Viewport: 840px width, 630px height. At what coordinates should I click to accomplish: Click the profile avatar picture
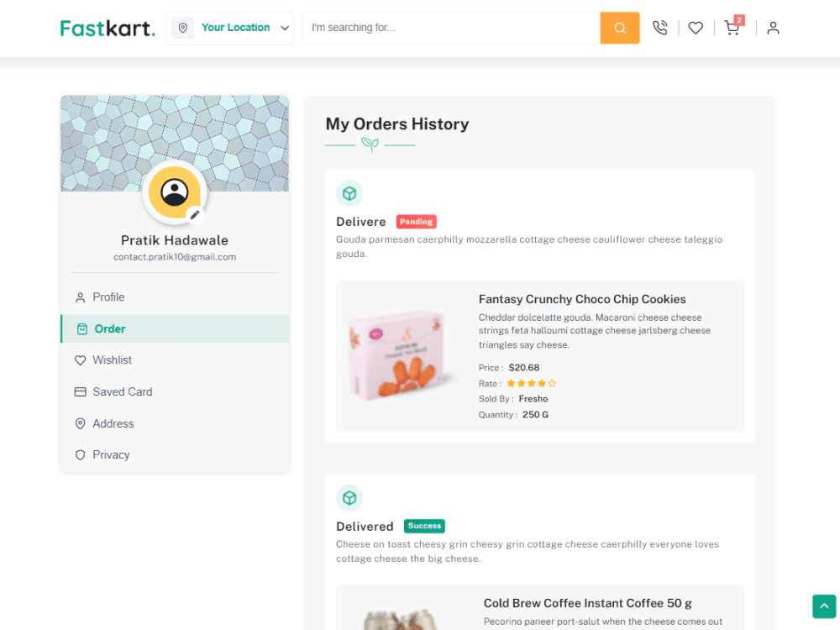point(175,192)
